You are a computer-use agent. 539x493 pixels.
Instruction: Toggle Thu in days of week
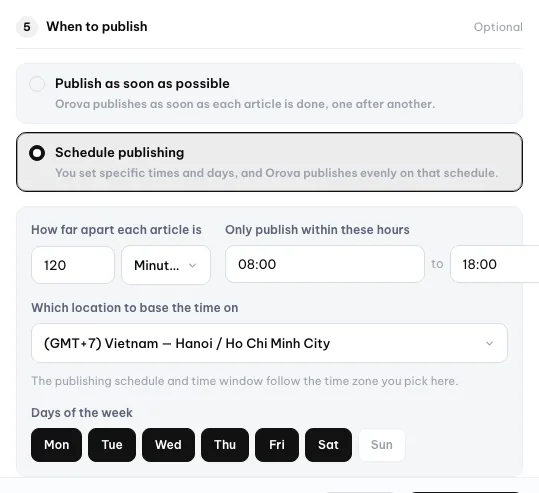point(225,445)
